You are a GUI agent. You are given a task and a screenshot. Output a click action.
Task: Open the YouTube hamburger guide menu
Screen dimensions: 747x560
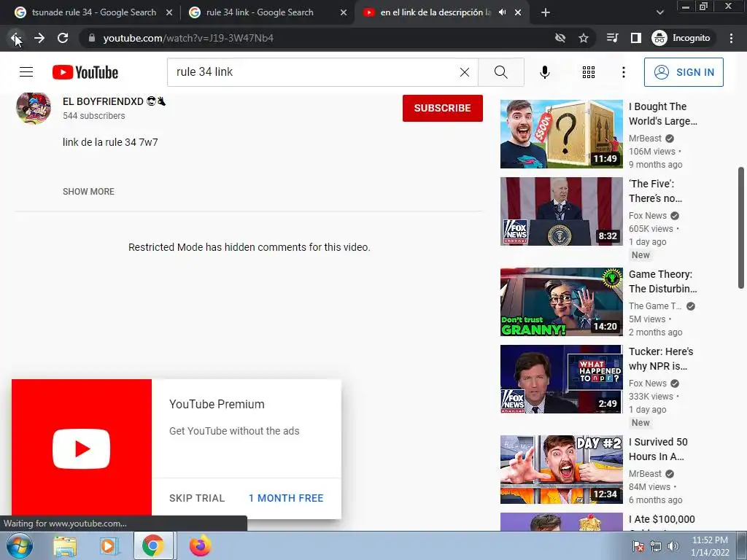[26, 72]
